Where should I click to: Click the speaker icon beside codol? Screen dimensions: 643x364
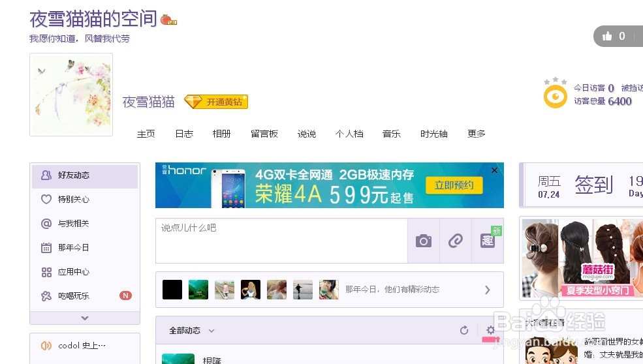46,346
